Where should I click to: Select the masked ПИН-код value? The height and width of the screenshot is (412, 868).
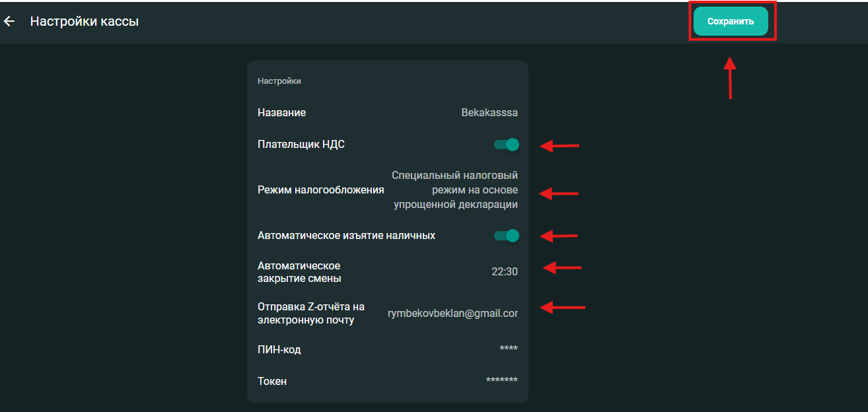(x=509, y=349)
